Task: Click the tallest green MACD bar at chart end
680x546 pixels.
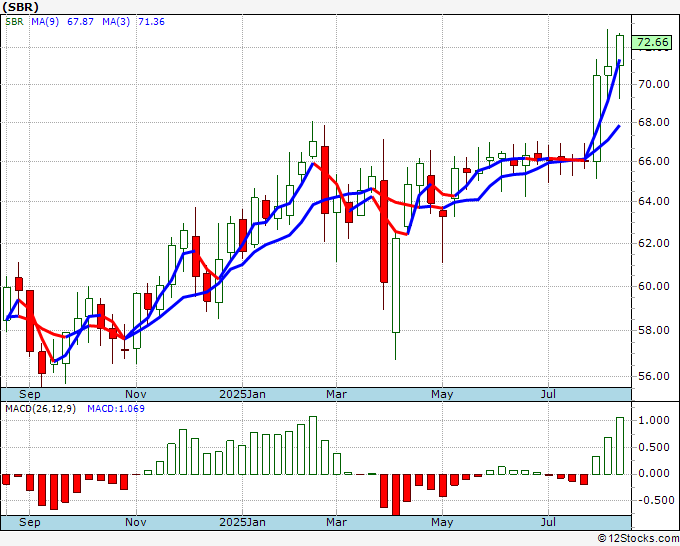Action: pyautogui.click(x=620, y=446)
